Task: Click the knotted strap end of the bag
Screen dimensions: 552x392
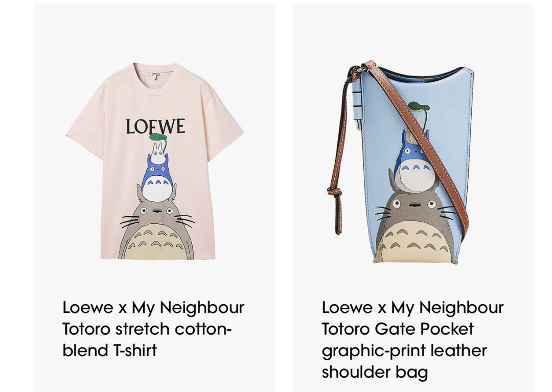Action: click(x=335, y=193)
